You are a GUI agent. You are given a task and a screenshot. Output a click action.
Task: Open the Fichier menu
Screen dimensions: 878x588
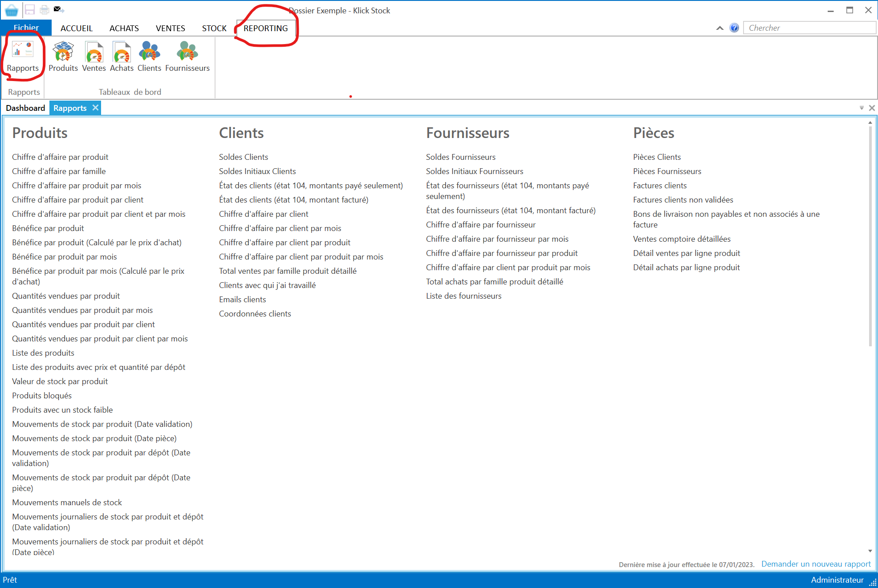click(26, 27)
